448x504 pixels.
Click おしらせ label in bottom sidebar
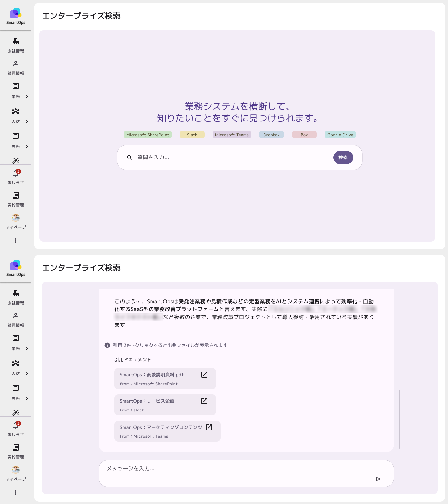(x=16, y=435)
